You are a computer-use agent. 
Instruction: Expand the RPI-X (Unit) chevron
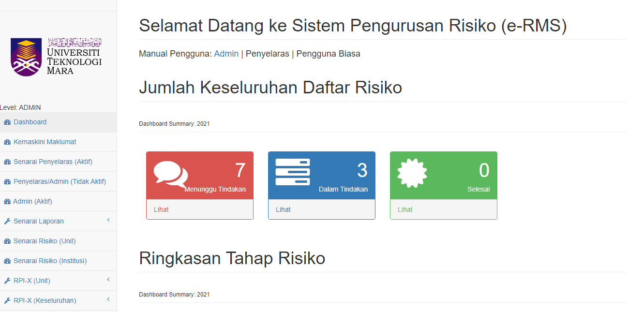[x=108, y=280]
